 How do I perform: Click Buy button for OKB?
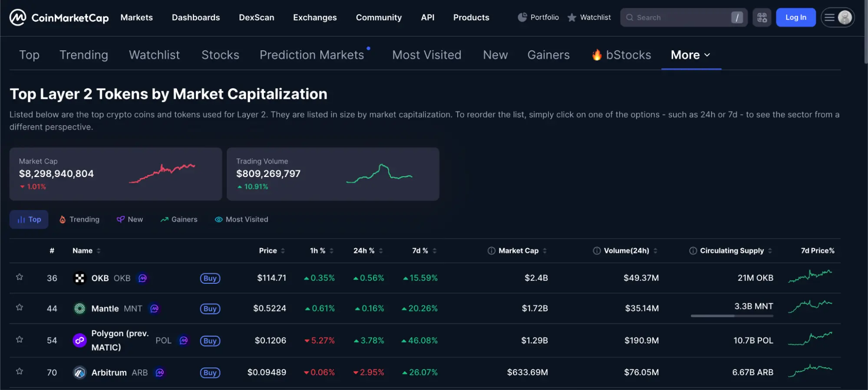point(210,278)
